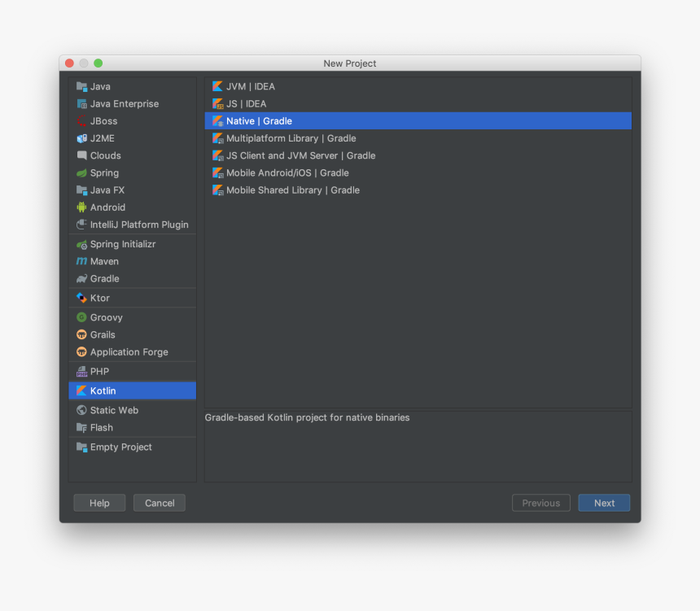Cancel the New Project dialog

pos(160,503)
